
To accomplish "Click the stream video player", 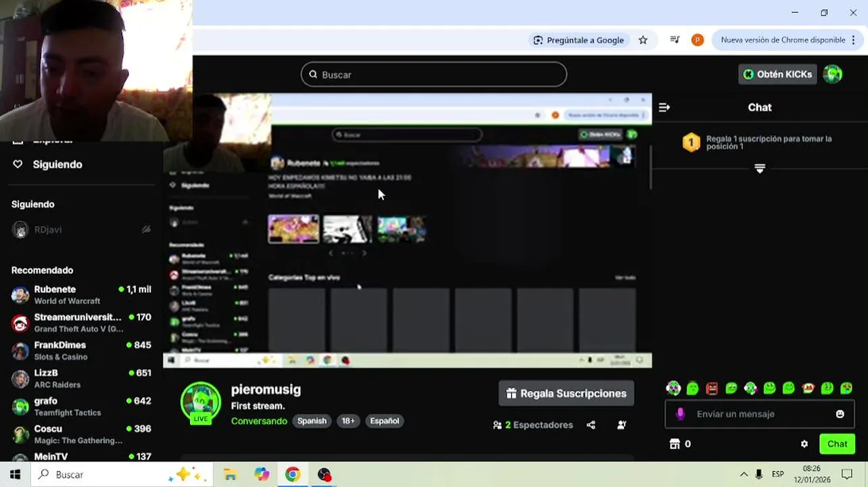I will [x=408, y=231].
